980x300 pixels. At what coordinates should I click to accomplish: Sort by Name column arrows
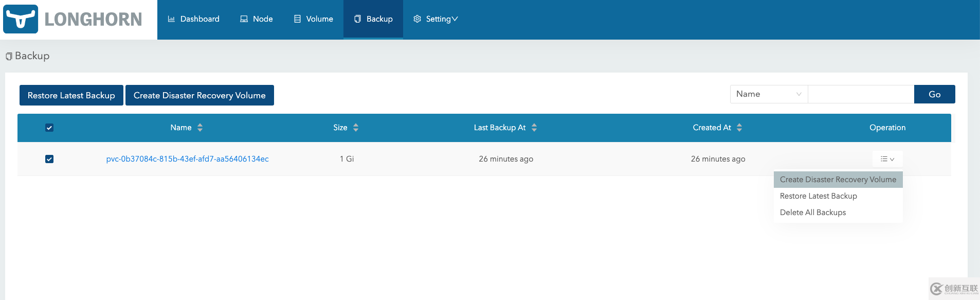pos(200,128)
